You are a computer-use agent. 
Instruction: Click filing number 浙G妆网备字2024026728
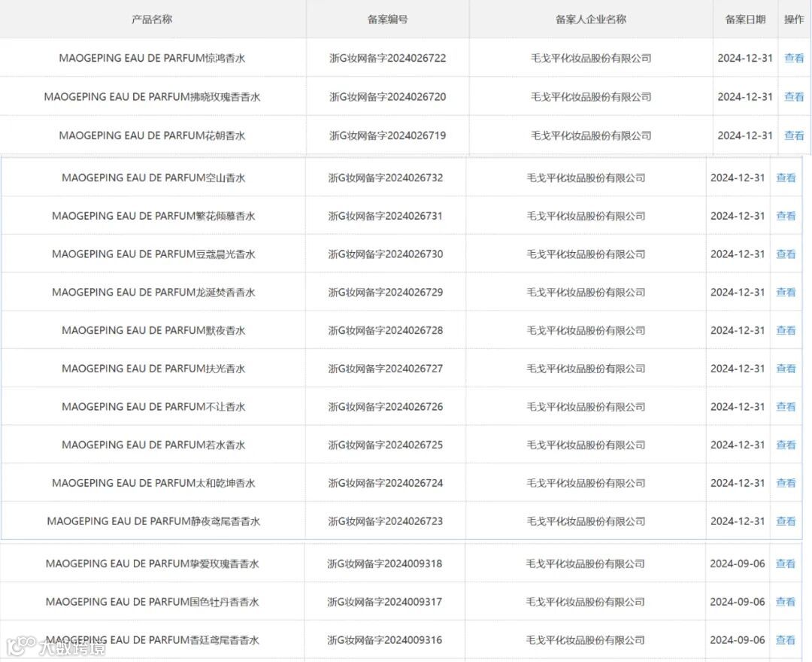click(x=385, y=330)
